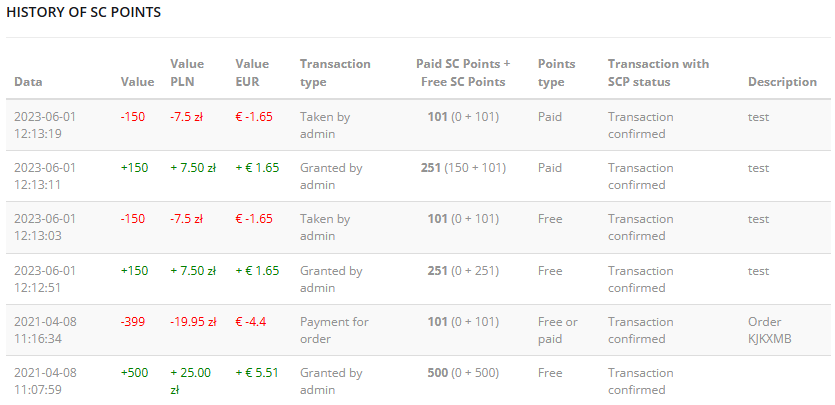
Task: Click the +500 value cell
Action: coord(134,373)
